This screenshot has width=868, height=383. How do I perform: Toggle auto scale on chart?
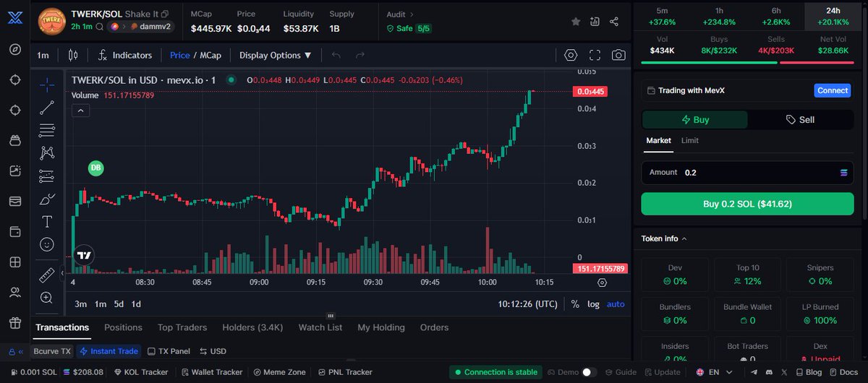616,304
